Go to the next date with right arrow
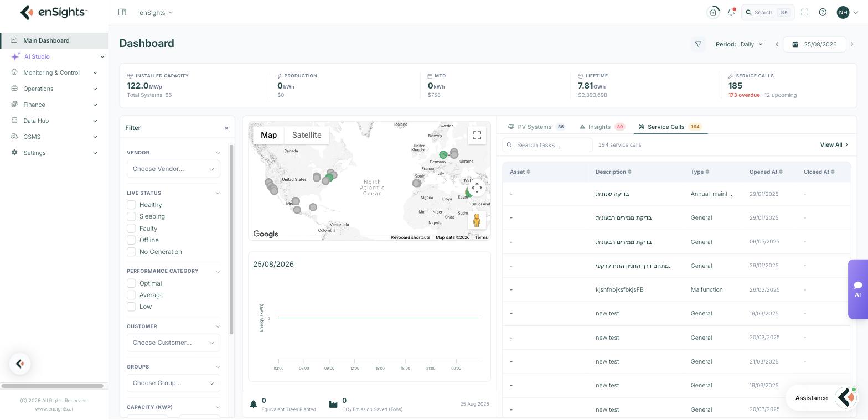Image resolution: width=868 pixels, height=420 pixels. pos(852,44)
